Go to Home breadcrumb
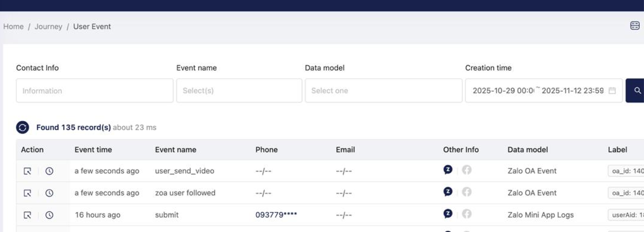The width and height of the screenshot is (644, 232). pos(14,27)
